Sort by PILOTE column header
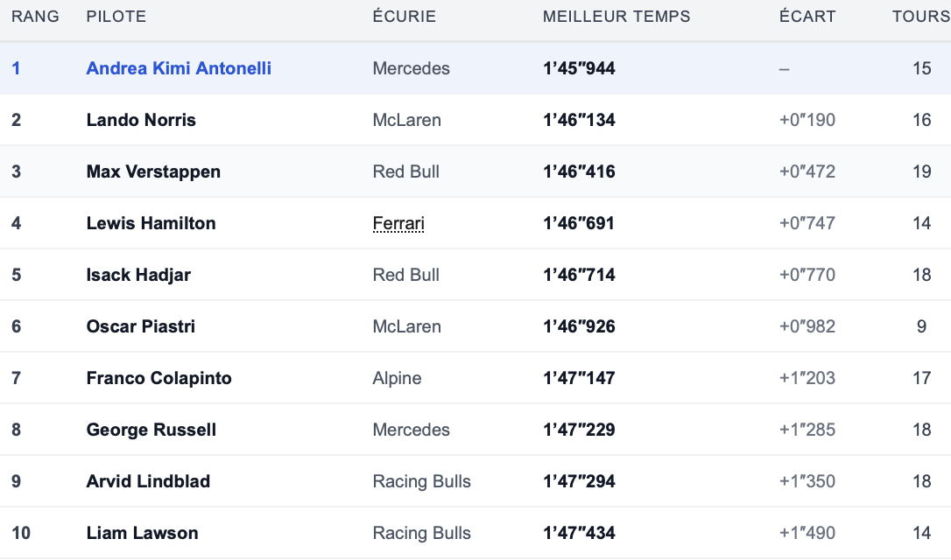The width and height of the screenshot is (951, 560). [x=116, y=17]
